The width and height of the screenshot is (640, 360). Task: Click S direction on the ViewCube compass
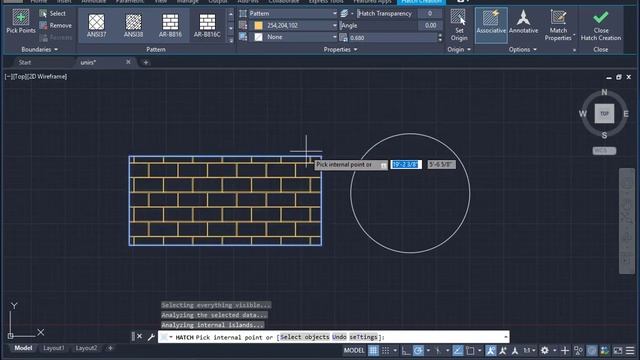[604, 135]
